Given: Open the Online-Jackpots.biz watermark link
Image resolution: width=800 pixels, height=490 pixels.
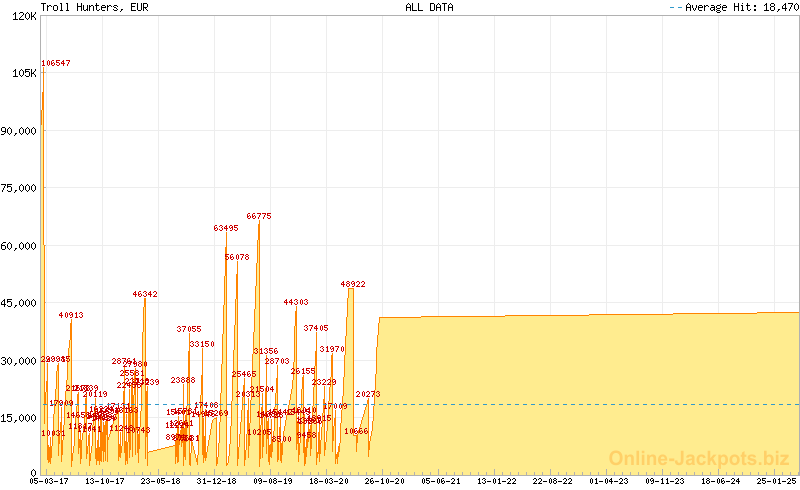Looking at the screenshot, I should pos(699,458).
